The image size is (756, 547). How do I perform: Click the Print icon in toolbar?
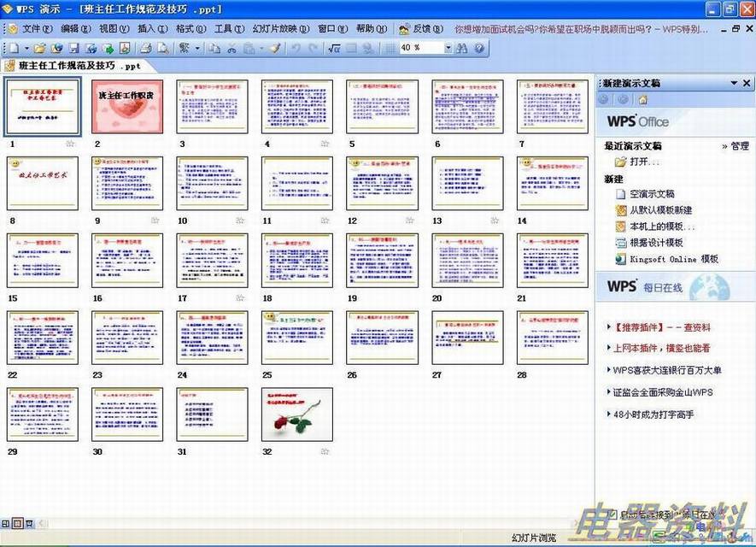pos(145,49)
